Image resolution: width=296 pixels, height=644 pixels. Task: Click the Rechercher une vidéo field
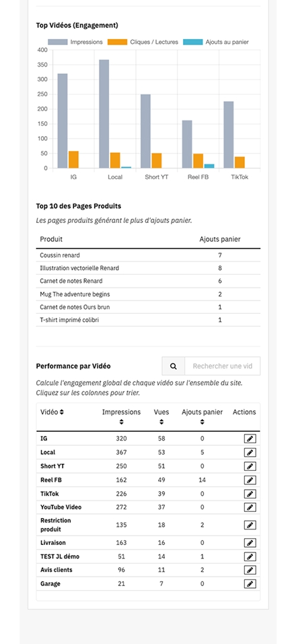tap(222, 366)
